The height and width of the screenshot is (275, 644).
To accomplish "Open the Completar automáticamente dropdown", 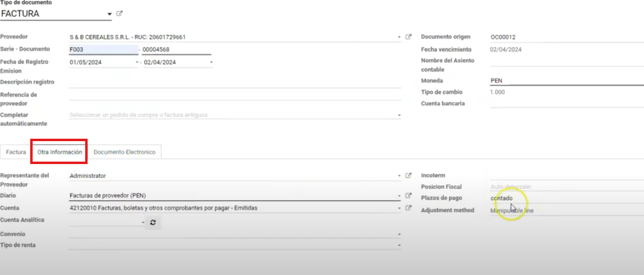I will (x=399, y=115).
